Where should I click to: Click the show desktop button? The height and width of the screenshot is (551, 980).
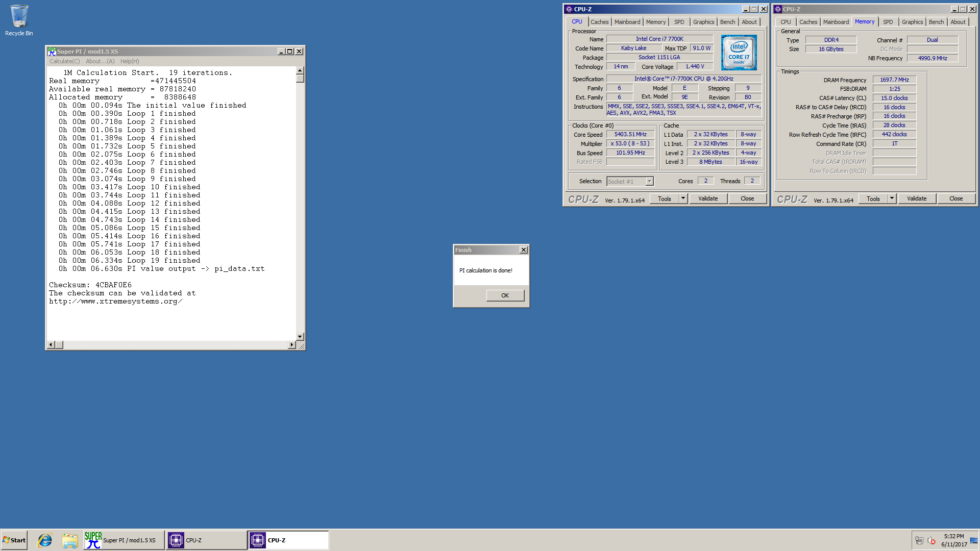974,540
